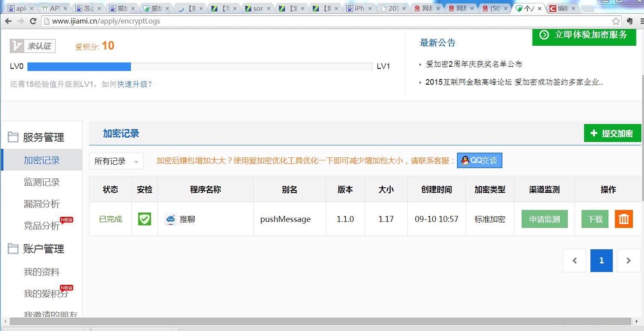Open a new browser tab
This screenshot has width=644, height=331.
(x=587, y=9)
